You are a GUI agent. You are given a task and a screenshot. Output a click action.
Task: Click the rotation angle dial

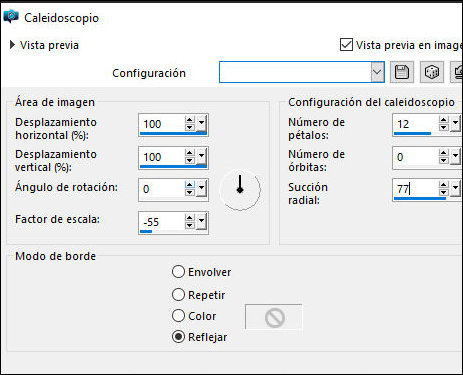(x=240, y=190)
